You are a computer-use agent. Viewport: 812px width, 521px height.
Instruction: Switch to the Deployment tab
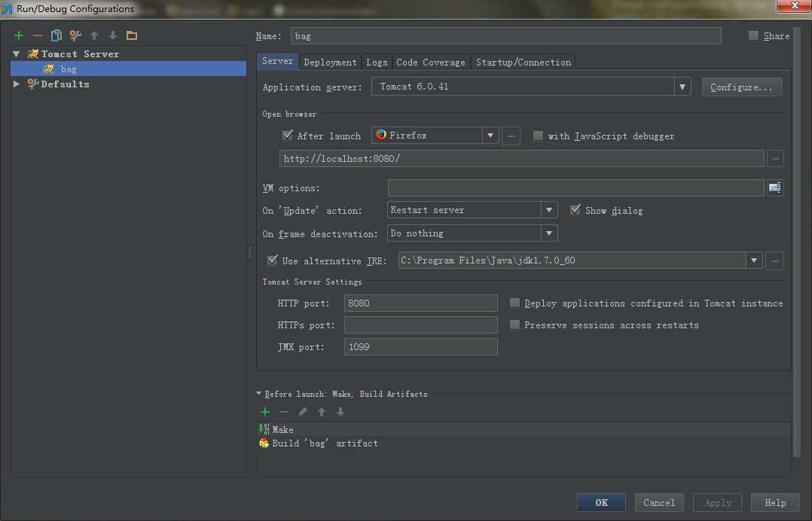pyautogui.click(x=331, y=62)
